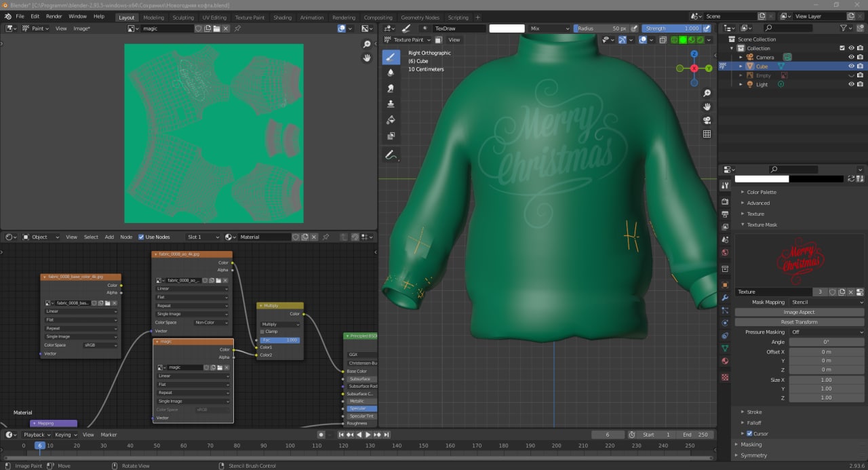Open Object Data green triangle tab

pos(725,348)
